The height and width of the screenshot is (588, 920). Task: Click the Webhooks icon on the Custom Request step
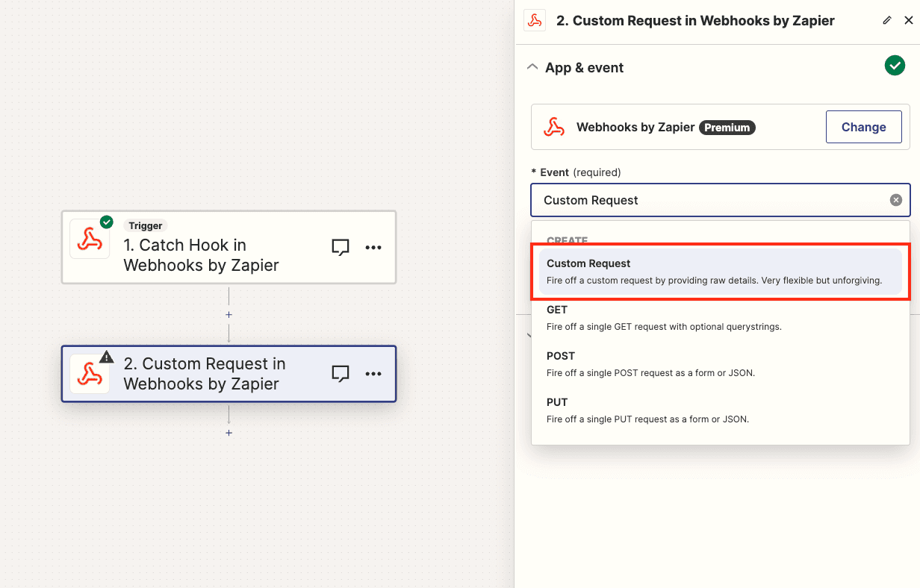90,374
